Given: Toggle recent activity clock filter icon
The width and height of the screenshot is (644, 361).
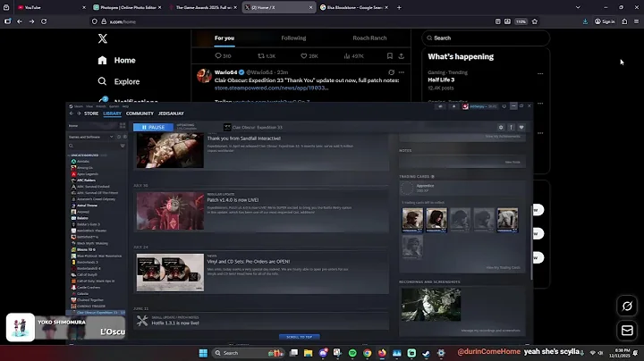Looking at the screenshot, I should tap(119, 137).
